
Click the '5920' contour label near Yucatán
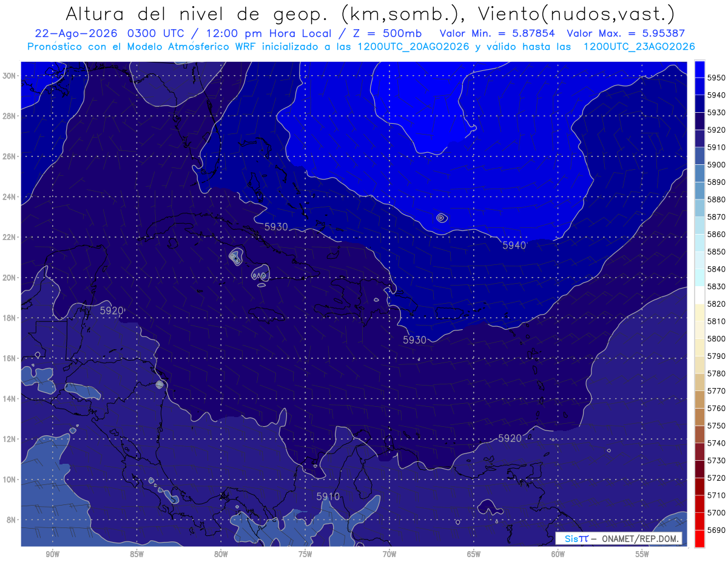(112, 310)
